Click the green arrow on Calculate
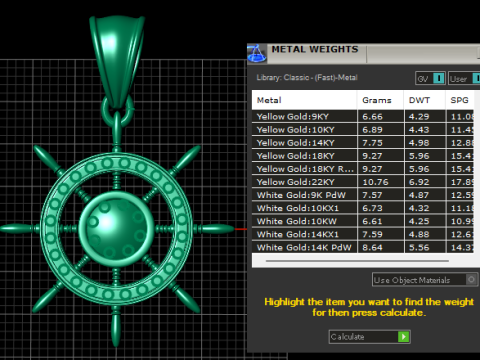 tap(403, 337)
